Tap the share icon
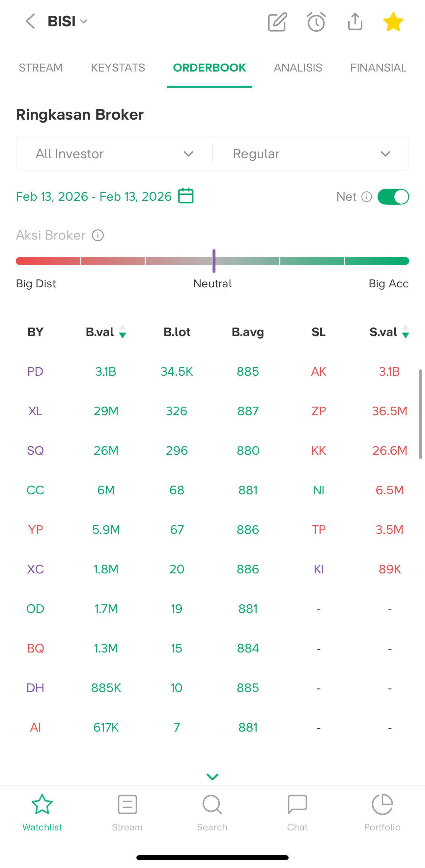This screenshot has height=868, width=425. click(355, 22)
